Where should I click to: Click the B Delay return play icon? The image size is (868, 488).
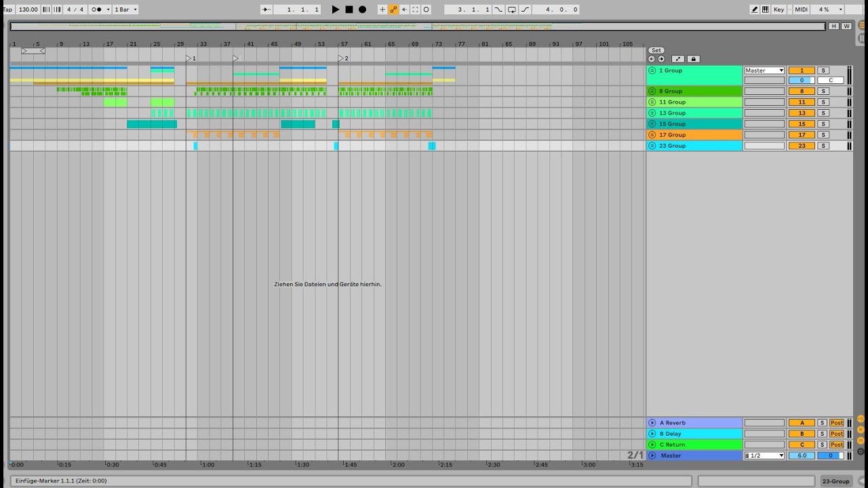[652, 434]
